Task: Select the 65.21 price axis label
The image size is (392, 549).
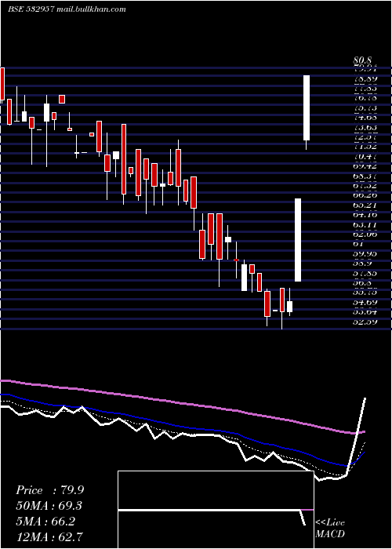Action: point(365,205)
